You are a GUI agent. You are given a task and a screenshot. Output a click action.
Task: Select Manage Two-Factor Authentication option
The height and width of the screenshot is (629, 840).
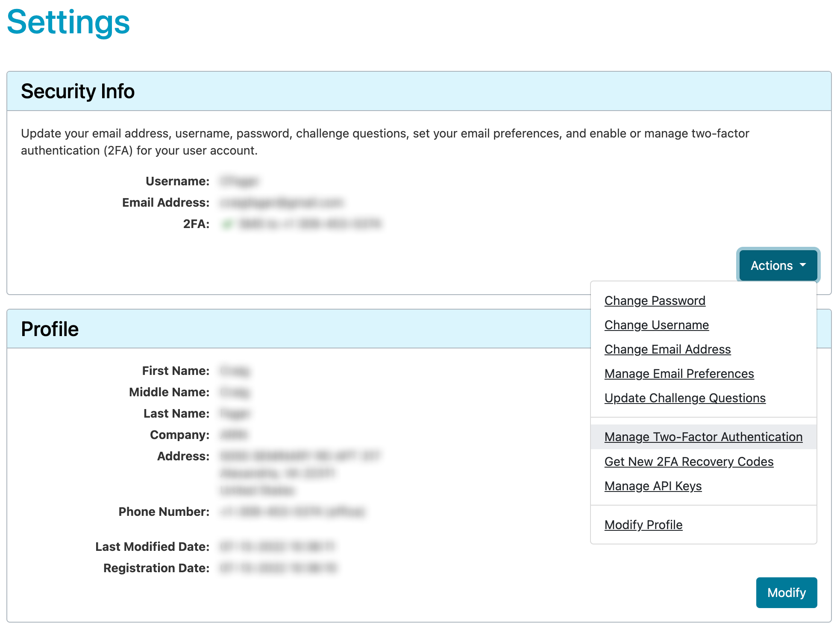(702, 436)
